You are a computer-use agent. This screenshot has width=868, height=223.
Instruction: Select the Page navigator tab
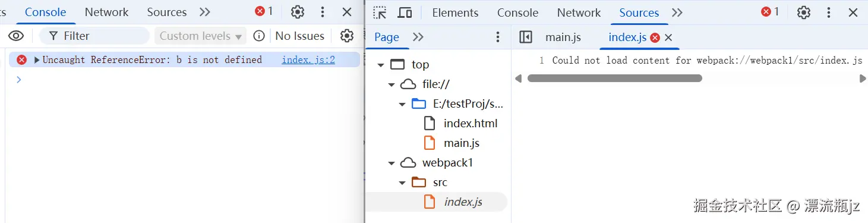(387, 37)
